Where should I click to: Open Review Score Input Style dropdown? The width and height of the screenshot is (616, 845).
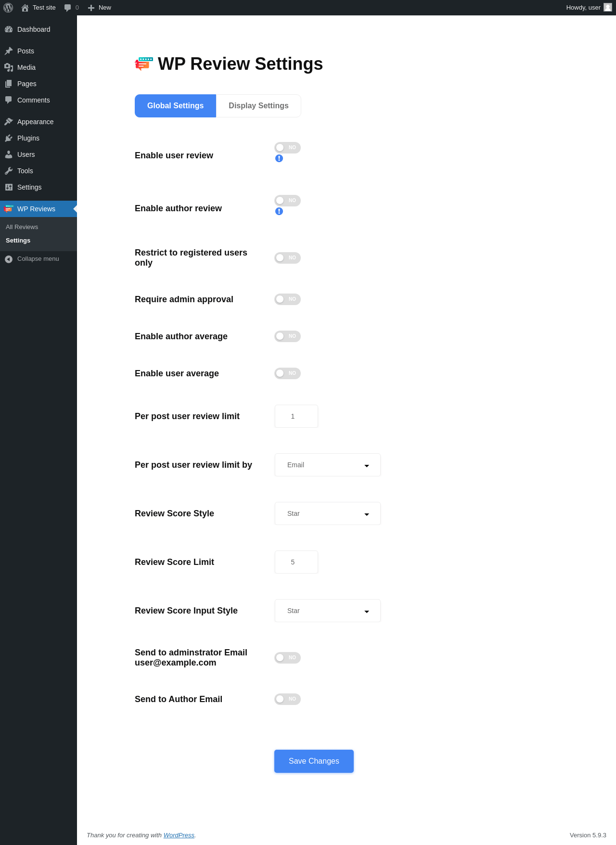click(327, 611)
